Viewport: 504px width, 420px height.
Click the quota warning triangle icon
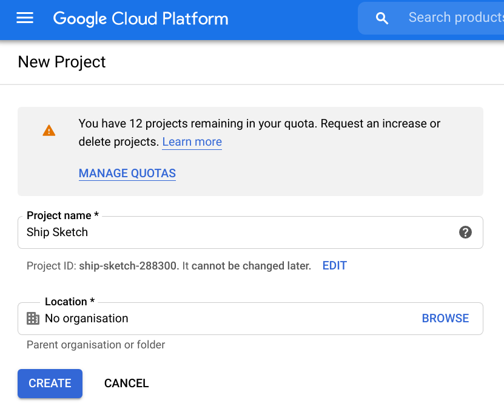[x=49, y=130]
